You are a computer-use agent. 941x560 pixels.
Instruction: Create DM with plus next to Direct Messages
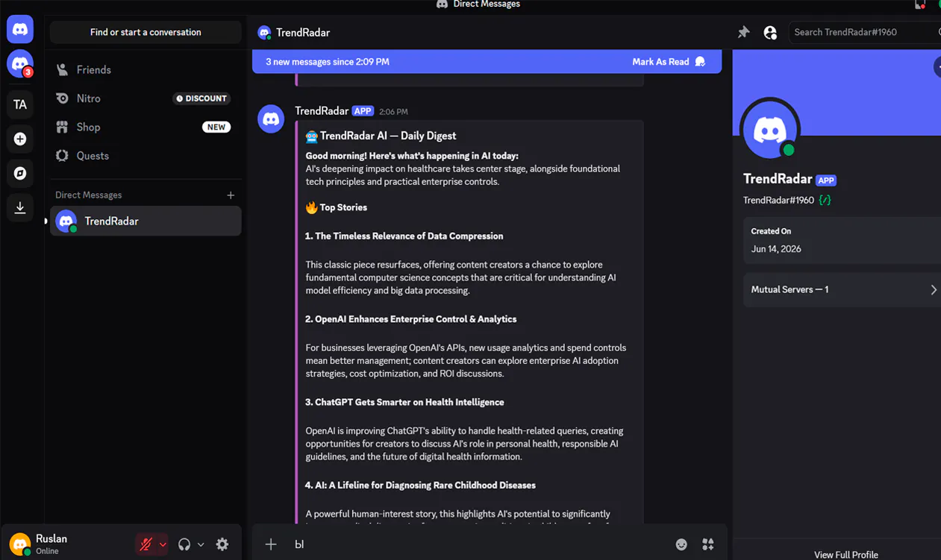231,195
